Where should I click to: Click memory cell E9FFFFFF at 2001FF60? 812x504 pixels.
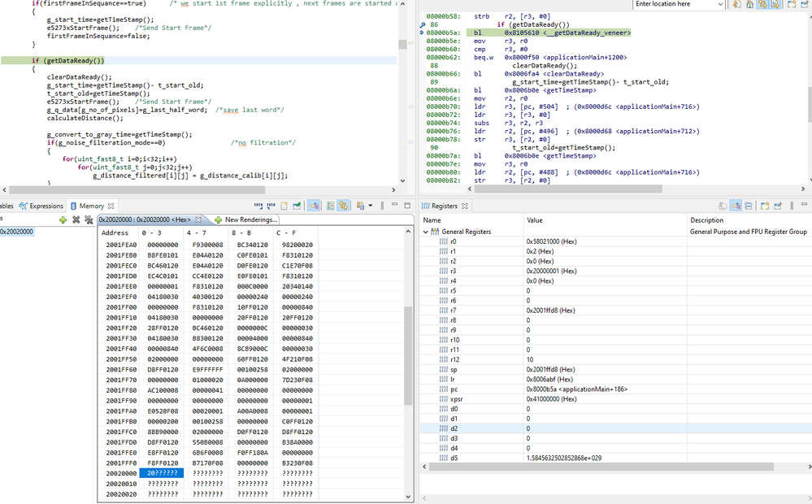pyautogui.click(x=207, y=369)
